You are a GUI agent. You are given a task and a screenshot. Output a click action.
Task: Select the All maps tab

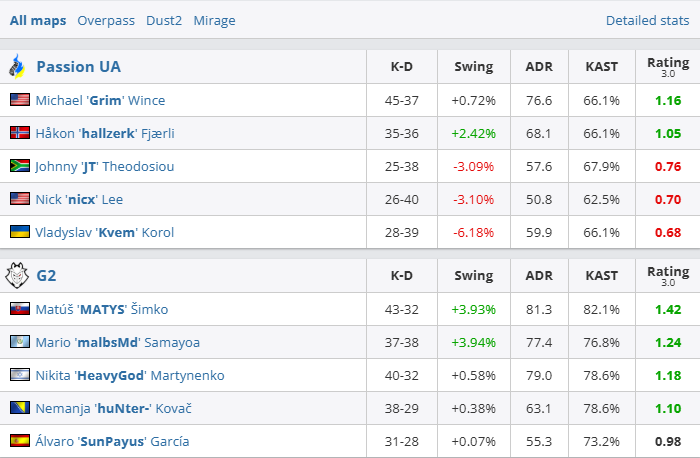pyautogui.click(x=38, y=20)
